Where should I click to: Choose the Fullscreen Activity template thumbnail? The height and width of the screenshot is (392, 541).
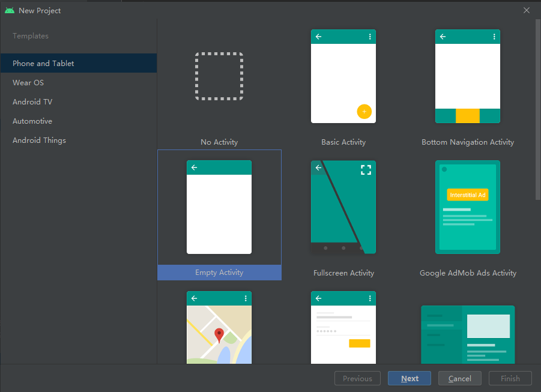pos(343,207)
